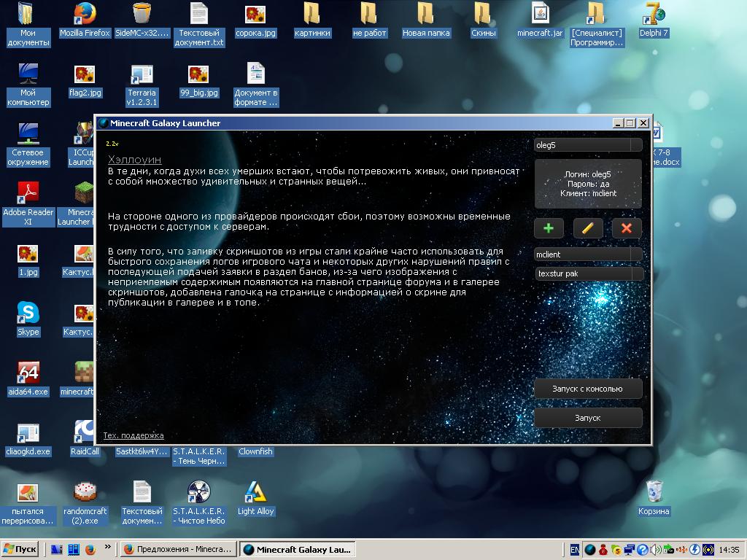Image resolution: width=747 pixels, height=560 pixels.
Task: Launch Firefox from quick launch bar
Action: (90, 549)
